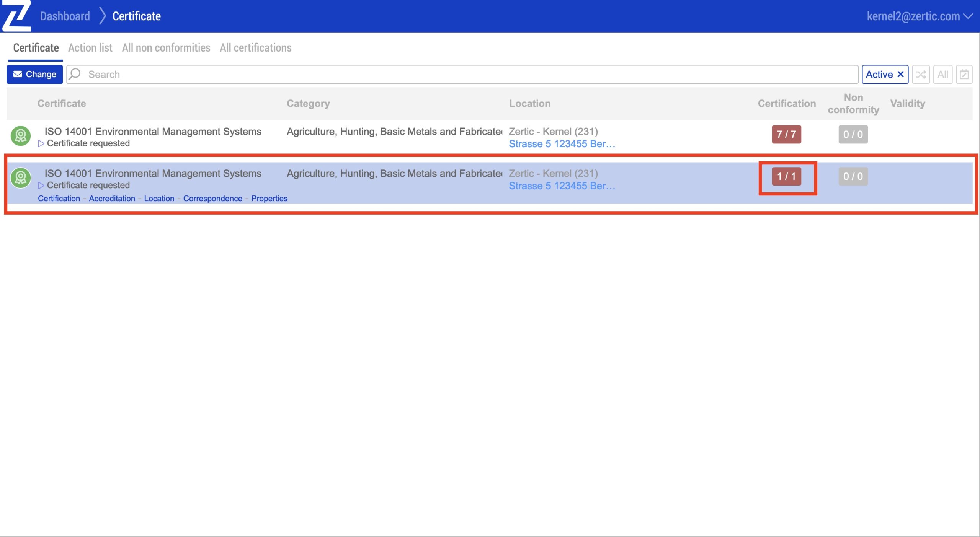Viewport: 980px width, 537px height.
Task: Open the All non conformities tab
Action: point(166,48)
